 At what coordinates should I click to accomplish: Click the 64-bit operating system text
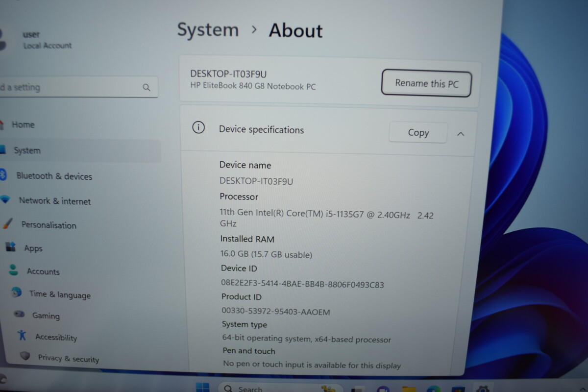(306, 339)
